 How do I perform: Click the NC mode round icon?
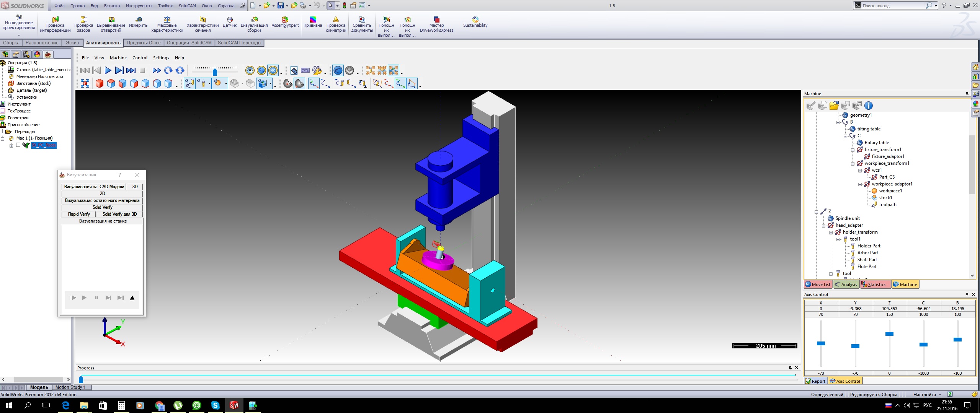(273, 70)
